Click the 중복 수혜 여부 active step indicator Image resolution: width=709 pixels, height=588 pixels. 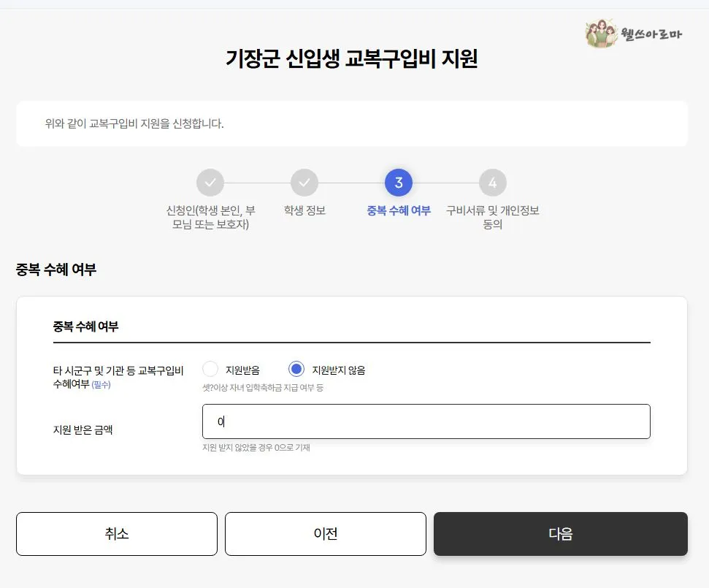click(x=398, y=183)
